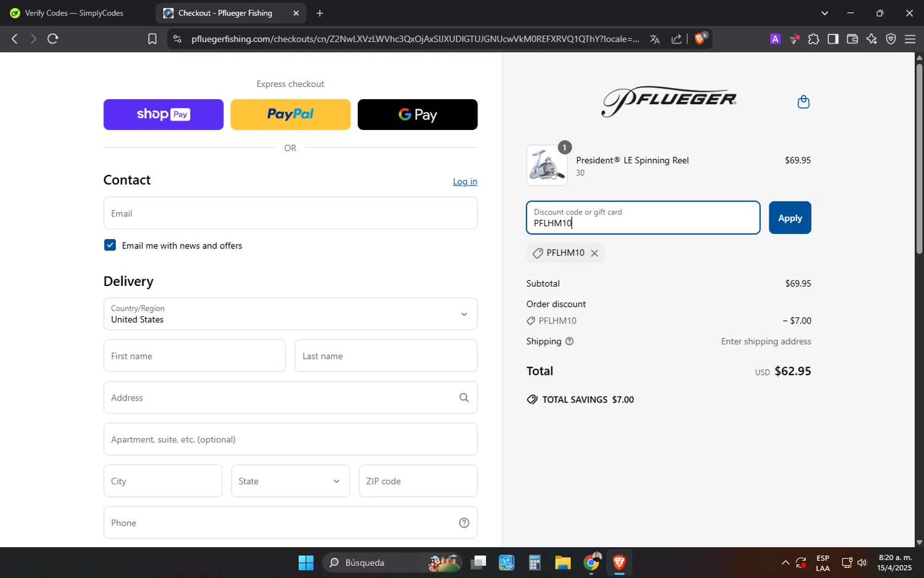924x578 pixels.
Task: Show shipping help info icon
Action: (x=569, y=341)
